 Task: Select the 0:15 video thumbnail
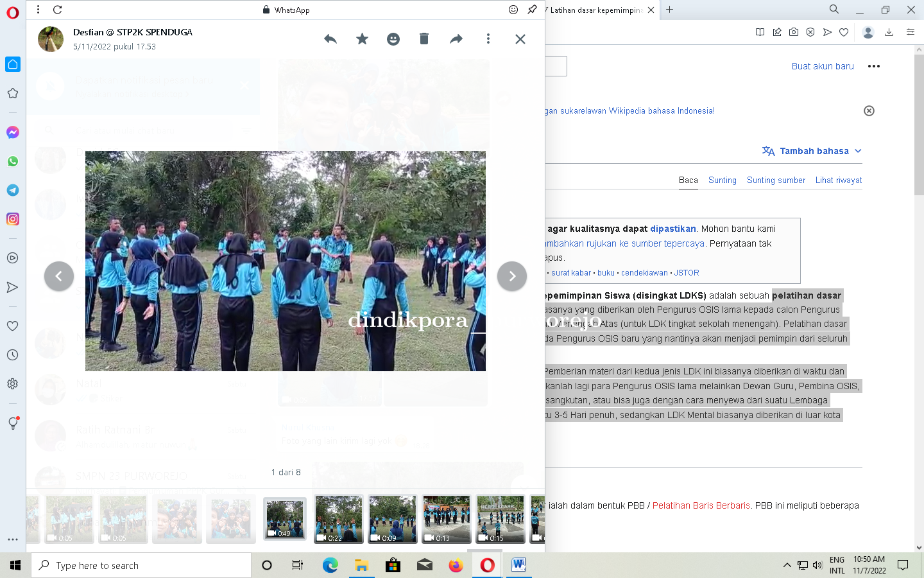(x=501, y=519)
